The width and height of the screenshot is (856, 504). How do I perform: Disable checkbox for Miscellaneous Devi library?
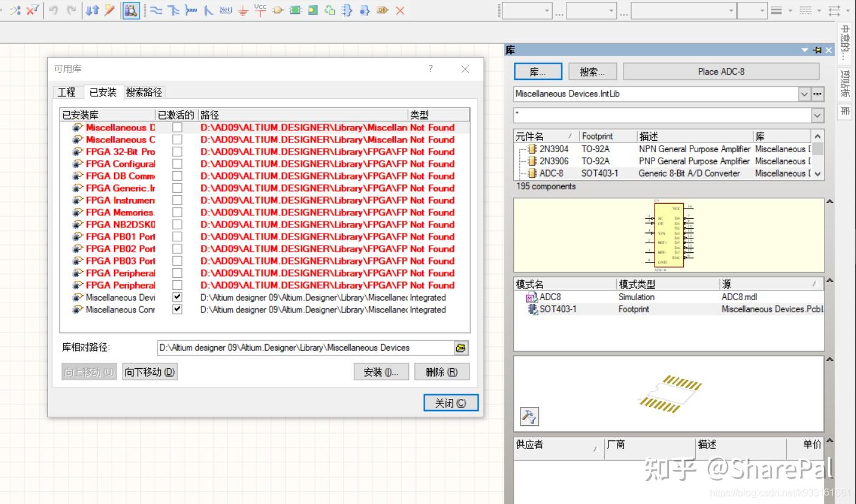click(x=177, y=297)
